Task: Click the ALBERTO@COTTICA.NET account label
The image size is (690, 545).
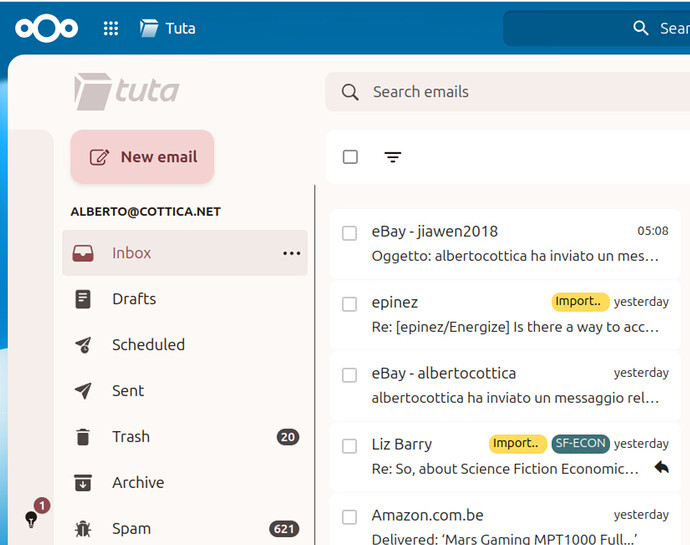Action: click(146, 212)
